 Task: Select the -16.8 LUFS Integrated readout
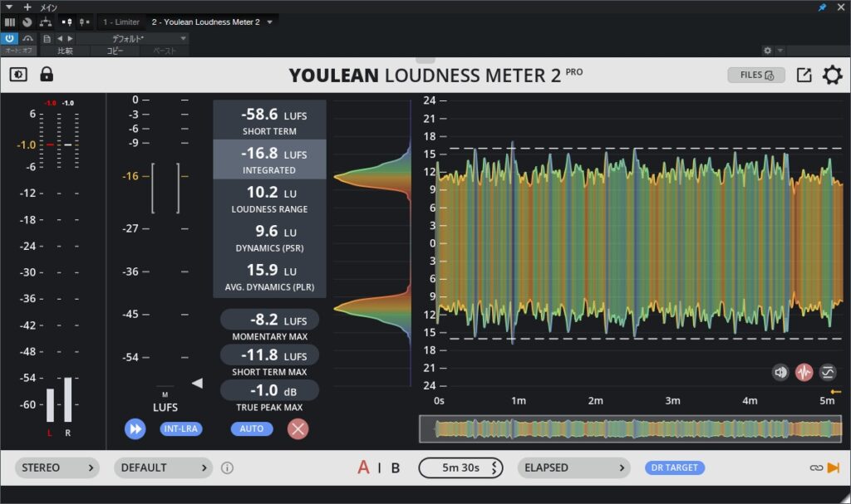coord(270,159)
